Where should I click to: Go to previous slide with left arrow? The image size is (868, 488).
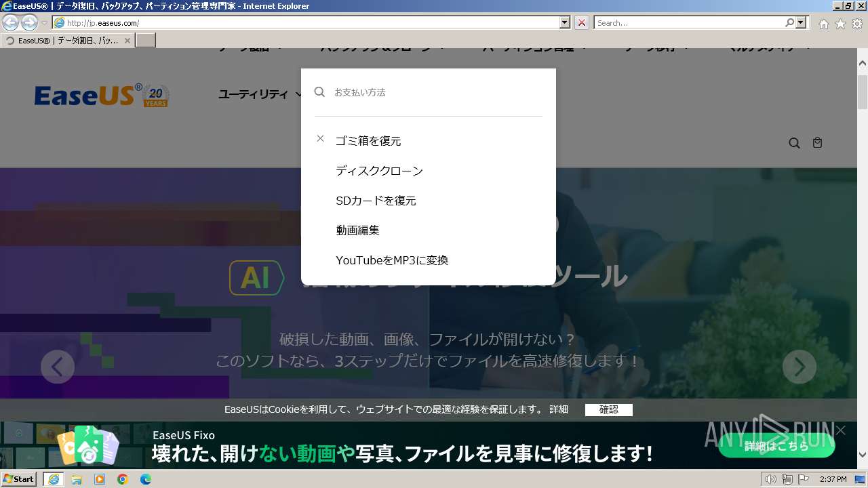click(58, 367)
